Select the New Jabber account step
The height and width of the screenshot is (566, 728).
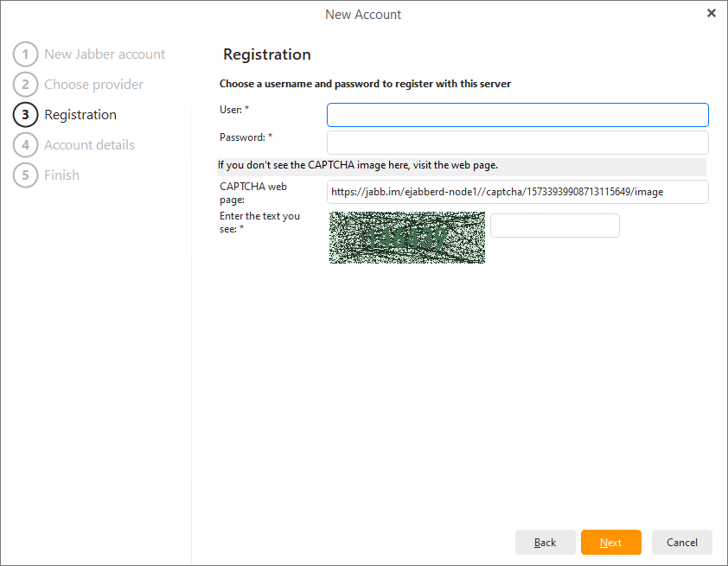click(105, 54)
